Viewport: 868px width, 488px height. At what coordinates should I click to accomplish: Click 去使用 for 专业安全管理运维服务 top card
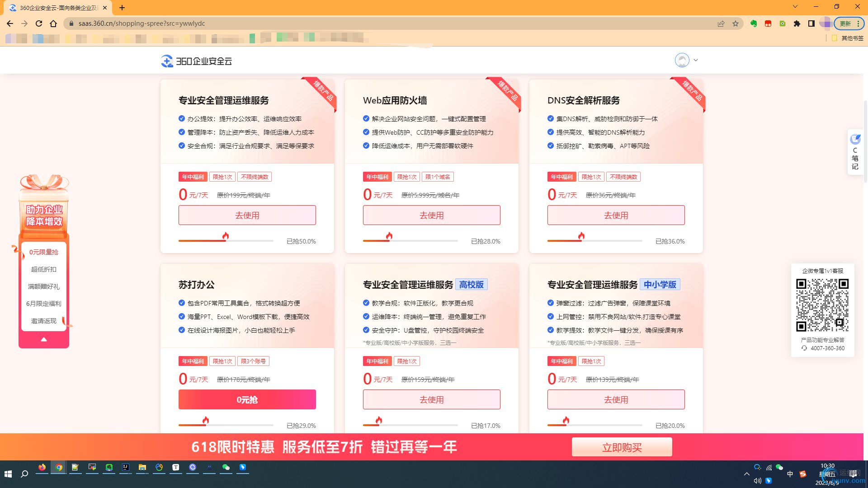pyautogui.click(x=247, y=215)
